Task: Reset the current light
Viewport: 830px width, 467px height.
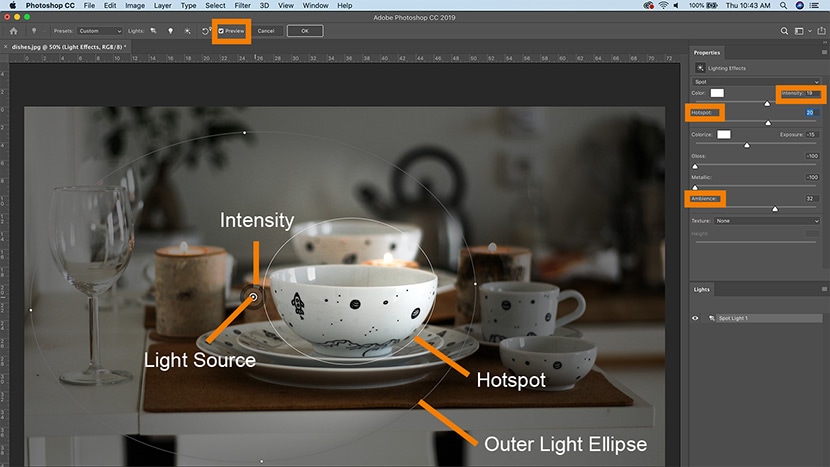Action: 205,31
